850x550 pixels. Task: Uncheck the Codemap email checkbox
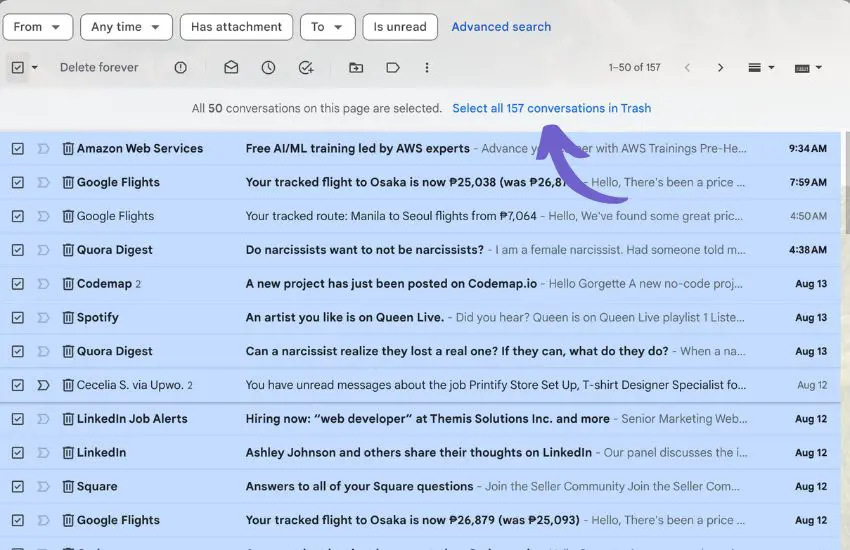(17, 283)
